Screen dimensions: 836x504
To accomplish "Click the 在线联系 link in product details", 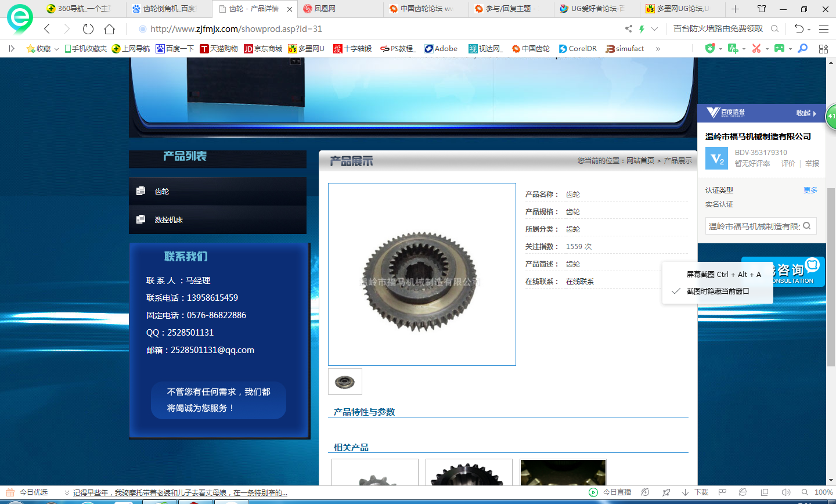I will [580, 282].
